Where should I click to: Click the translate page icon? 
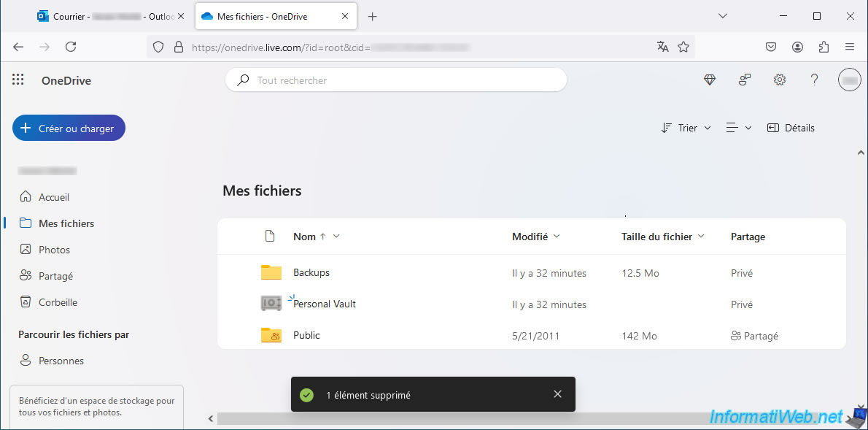pyautogui.click(x=662, y=47)
